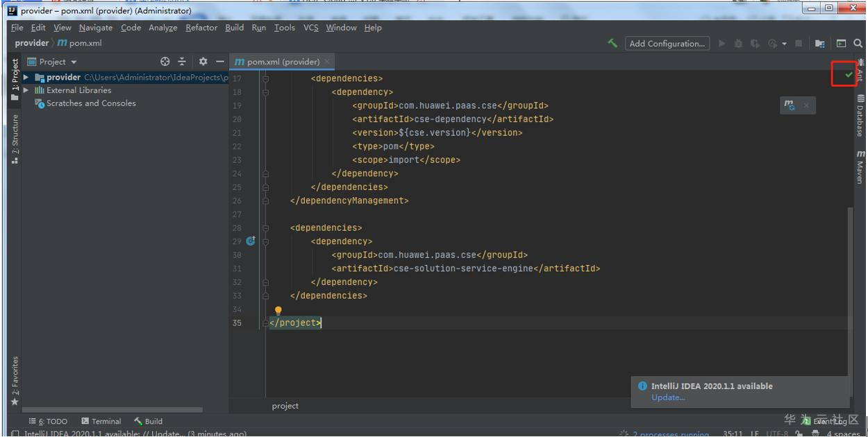
Task: Expand the provider project tree node
Action: (26, 78)
